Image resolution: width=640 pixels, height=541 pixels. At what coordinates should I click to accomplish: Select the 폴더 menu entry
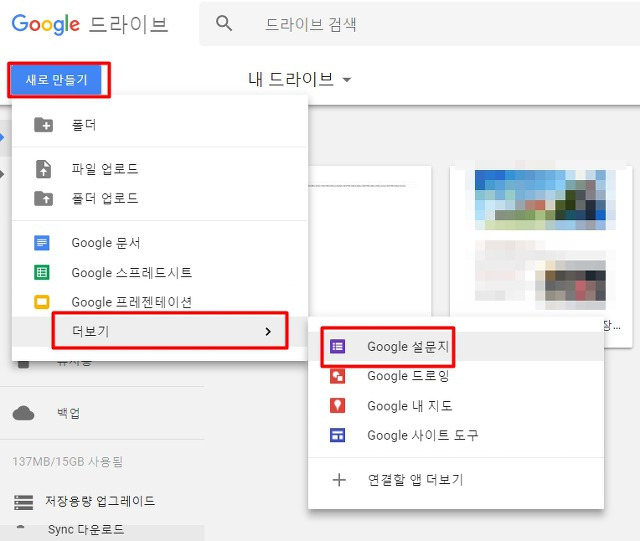160,125
